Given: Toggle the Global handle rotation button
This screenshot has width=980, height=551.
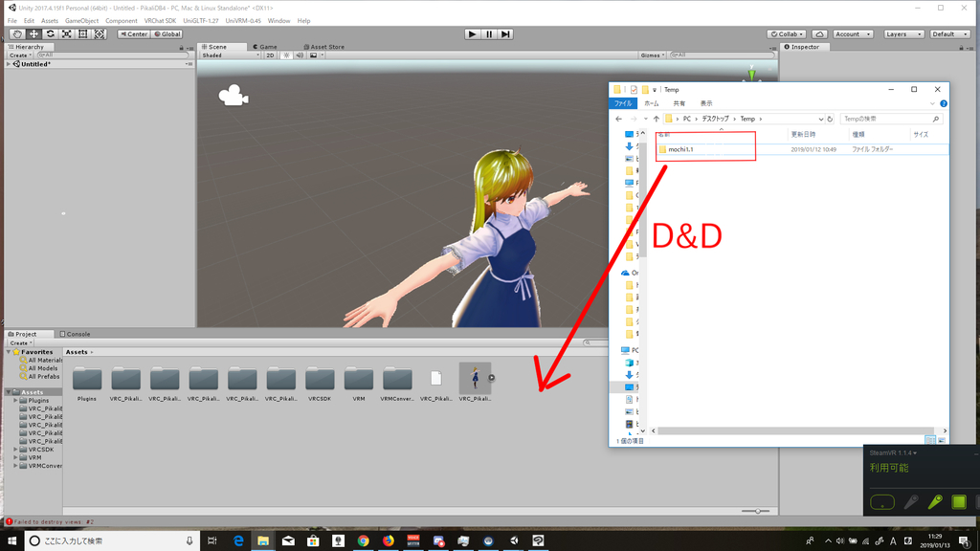Looking at the screenshot, I should click(x=167, y=34).
